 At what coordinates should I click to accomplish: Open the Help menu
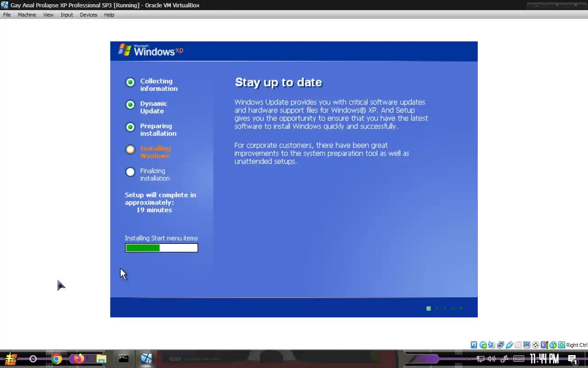pyautogui.click(x=109, y=15)
